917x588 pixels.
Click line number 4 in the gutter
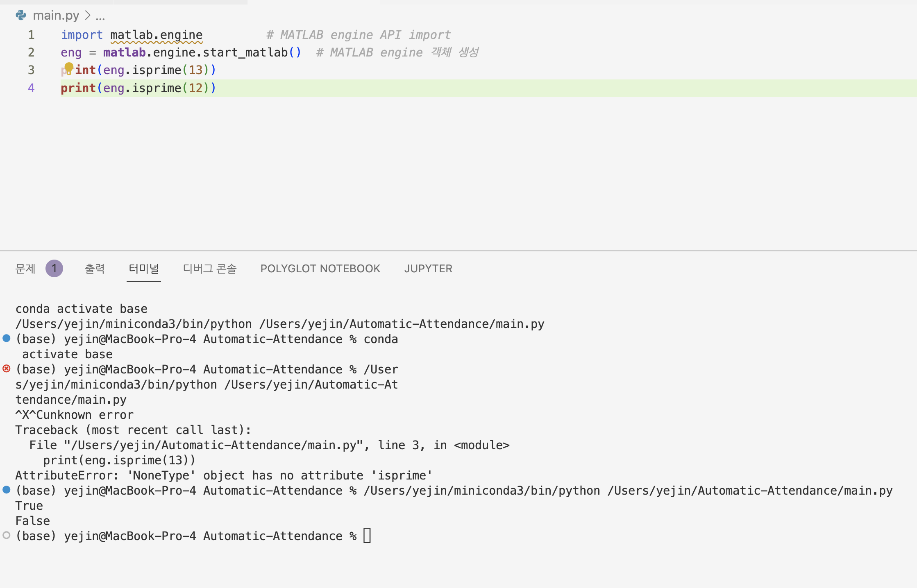point(31,88)
